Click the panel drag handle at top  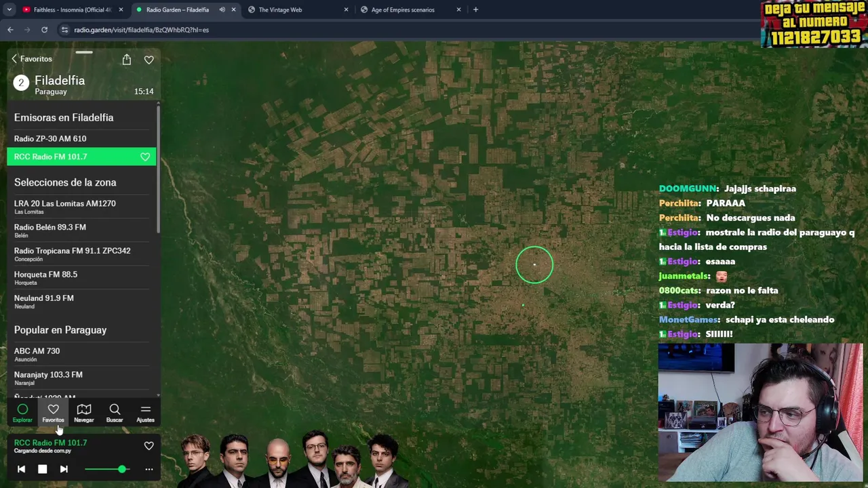[x=84, y=52]
